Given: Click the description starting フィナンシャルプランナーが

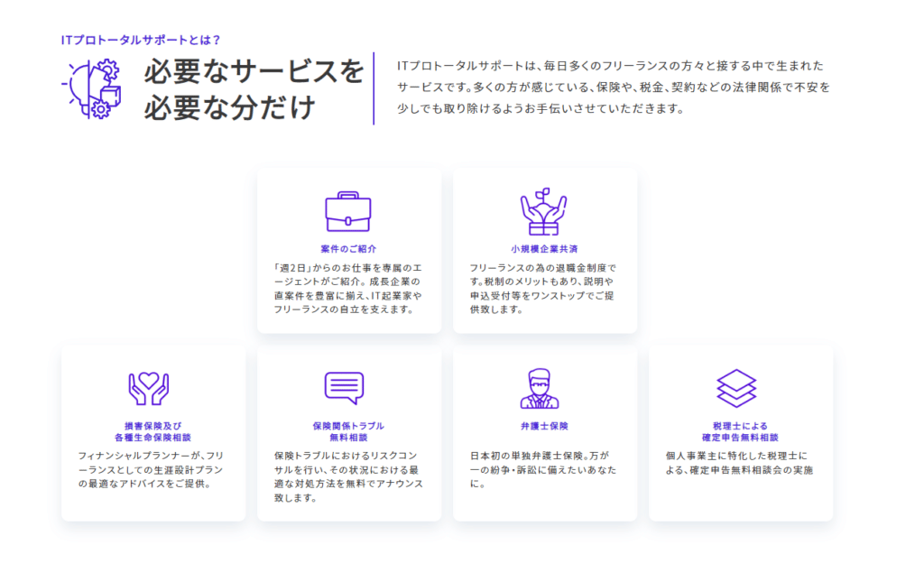Looking at the screenshot, I should click(152, 470).
